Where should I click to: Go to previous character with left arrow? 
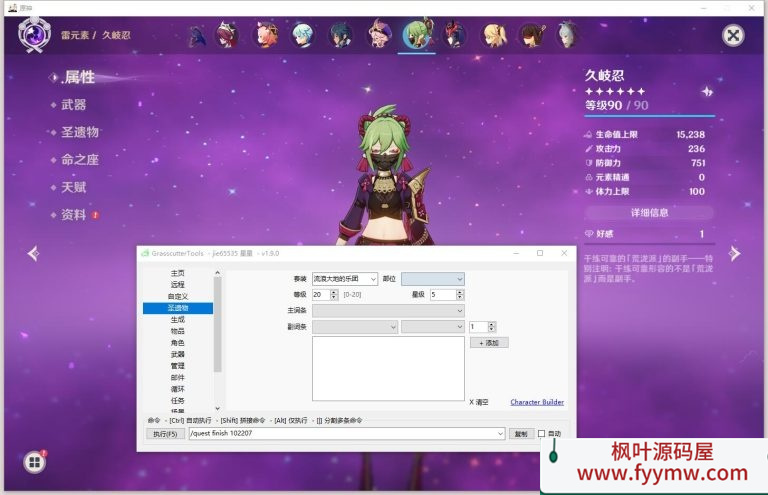click(x=32, y=253)
